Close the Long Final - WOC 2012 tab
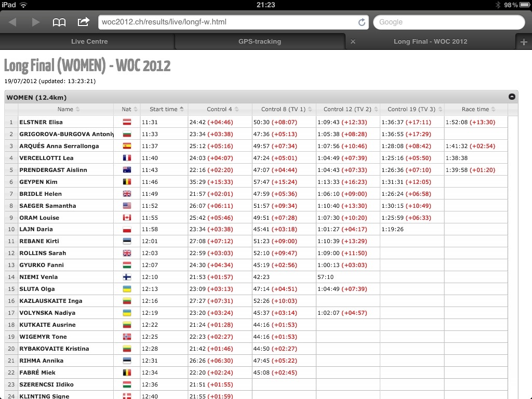Screen dimensions: 532x399 coord(353,42)
